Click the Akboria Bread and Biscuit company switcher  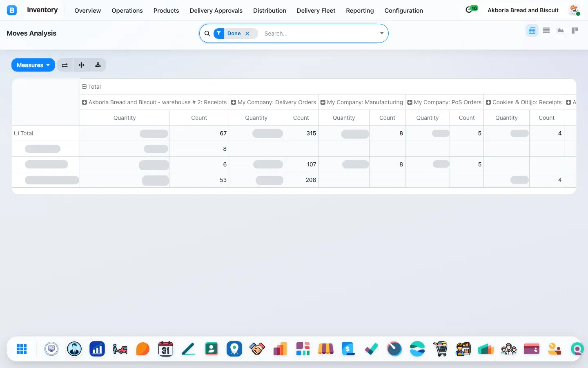click(x=523, y=10)
